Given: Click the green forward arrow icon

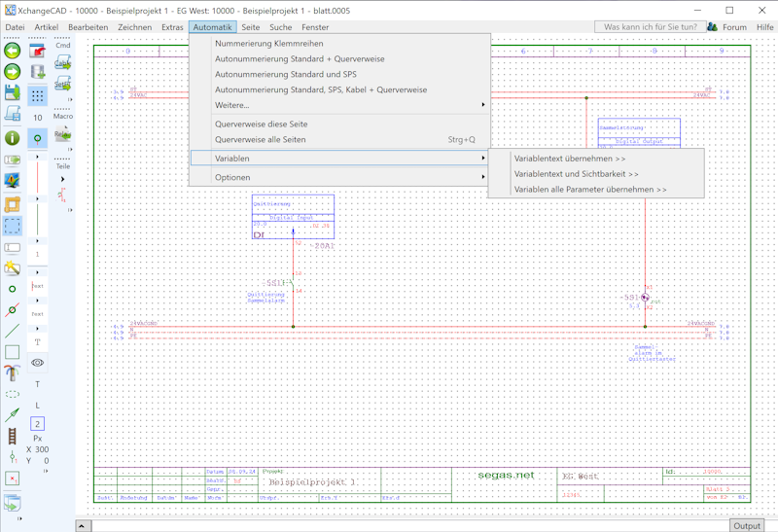Looking at the screenshot, I should pyautogui.click(x=13, y=72).
